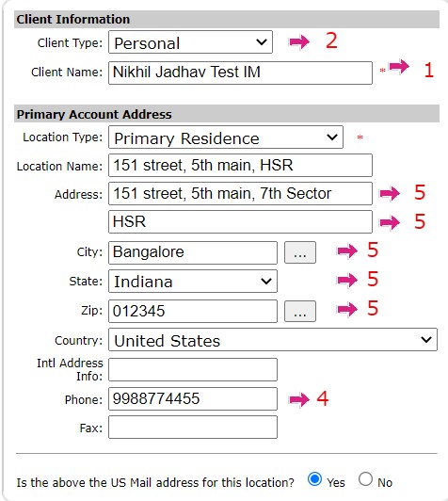Click the pink arrow beside State dropdown
This screenshot has width=448, height=501.
347,281
